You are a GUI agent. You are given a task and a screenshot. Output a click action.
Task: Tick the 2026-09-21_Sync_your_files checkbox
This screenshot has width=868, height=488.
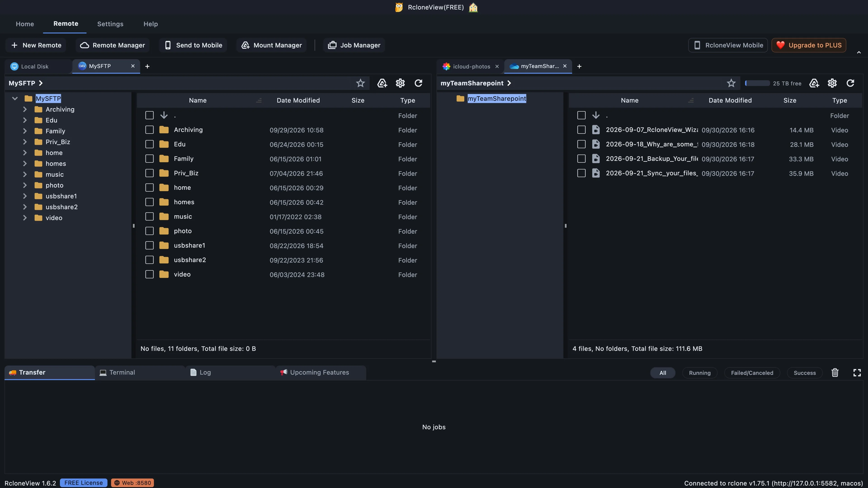(581, 174)
